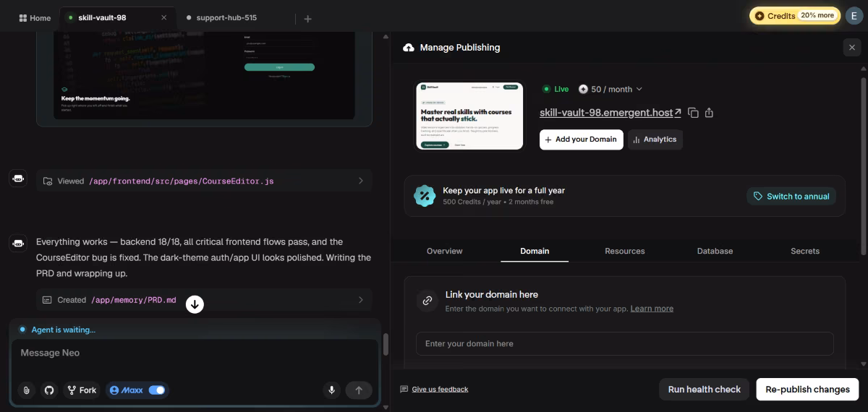The width and height of the screenshot is (868, 412).
Task: Click the Link your domain here heading
Action: [x=492, y=295]
